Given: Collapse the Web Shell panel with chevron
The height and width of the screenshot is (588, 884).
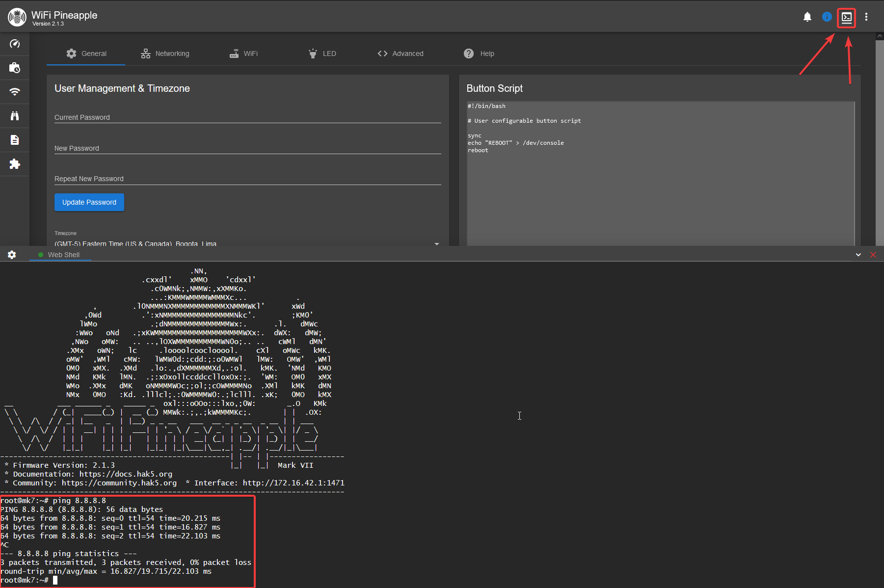Looking at the screenshot, I should point(858,255).
